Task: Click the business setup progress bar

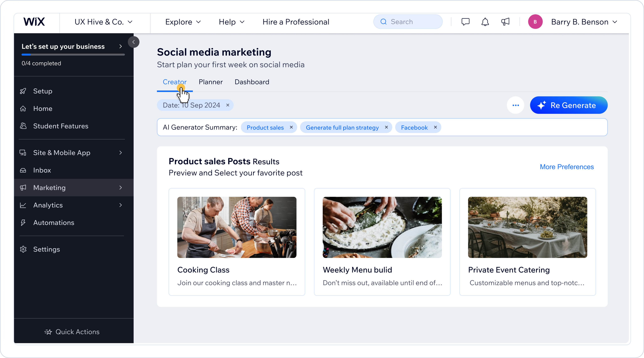Action: click(73, 55)
